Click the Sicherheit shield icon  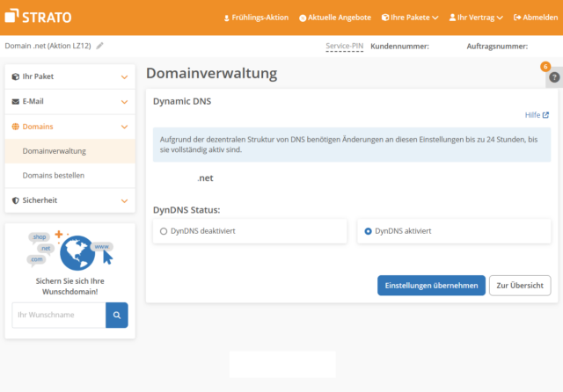(15, 200)
